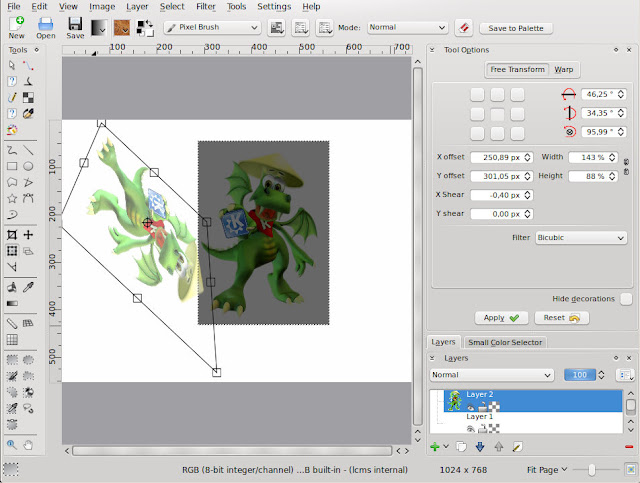640x483 pixels.
Task: Open the Filter menu
Action: [206, 7]
